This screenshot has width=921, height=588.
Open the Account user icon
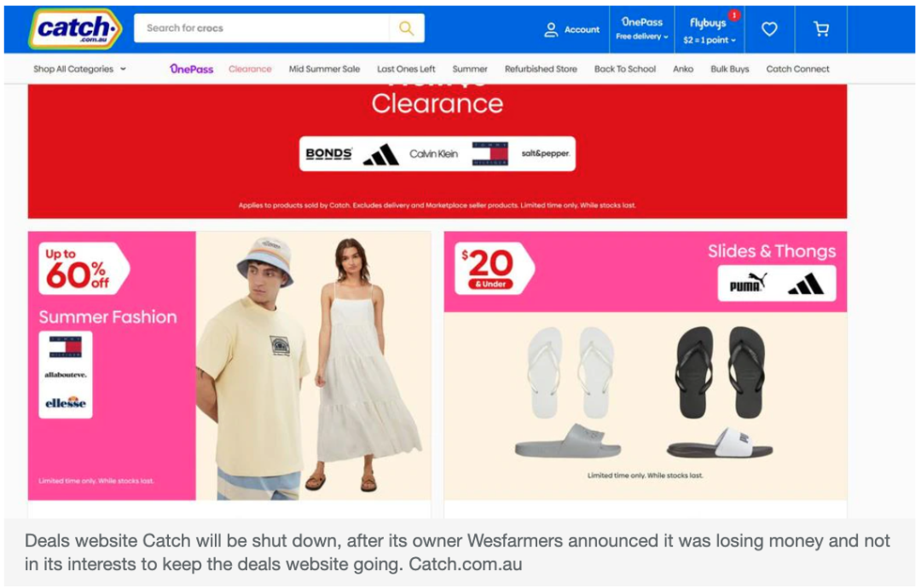[x=550, y=29]
